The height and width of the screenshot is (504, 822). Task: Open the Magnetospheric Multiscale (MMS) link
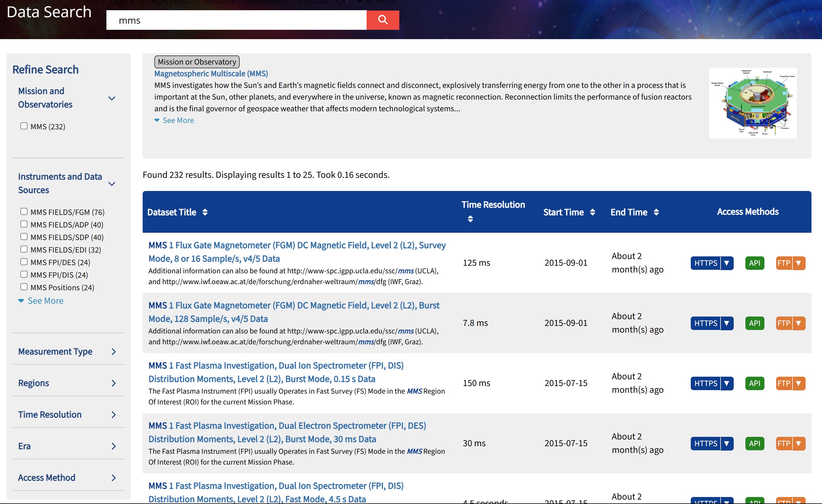point(211,73)
